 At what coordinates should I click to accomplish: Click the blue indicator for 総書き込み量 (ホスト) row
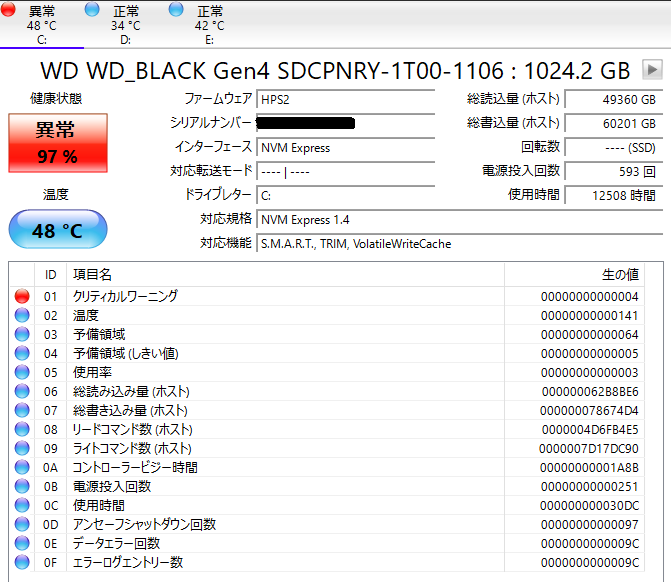point(22,410)
